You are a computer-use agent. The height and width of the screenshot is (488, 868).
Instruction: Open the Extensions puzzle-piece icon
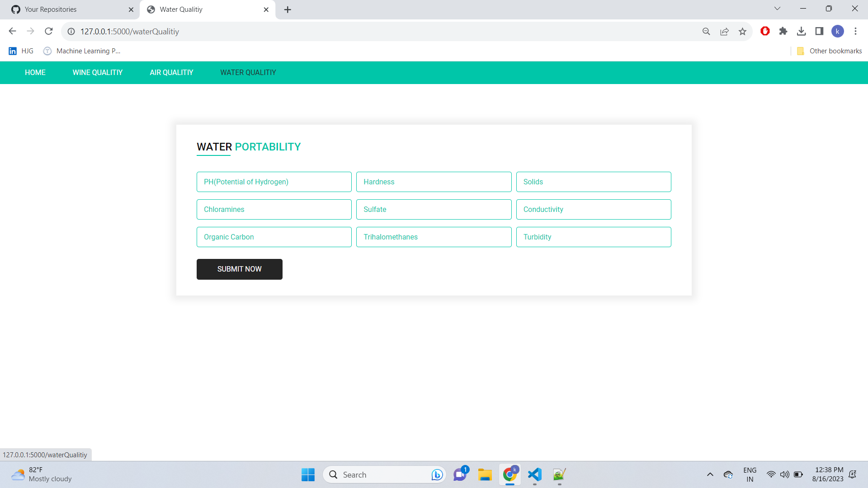coord(783,31)
